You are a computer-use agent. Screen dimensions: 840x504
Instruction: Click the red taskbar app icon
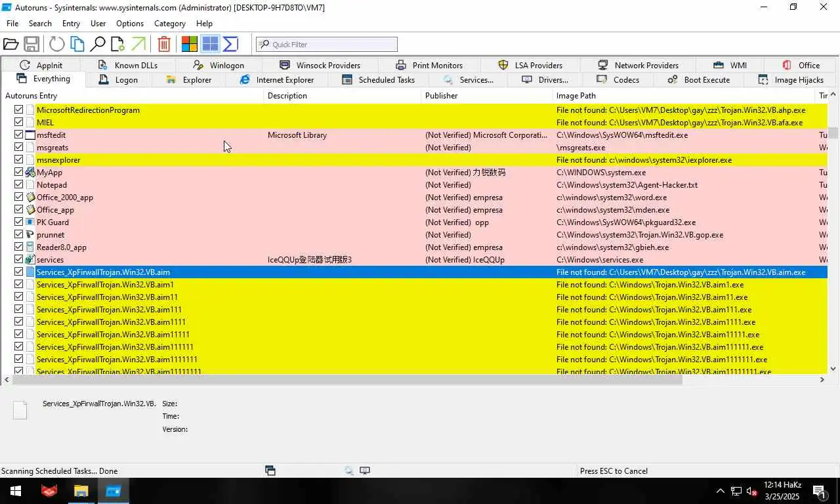[49, 491]
